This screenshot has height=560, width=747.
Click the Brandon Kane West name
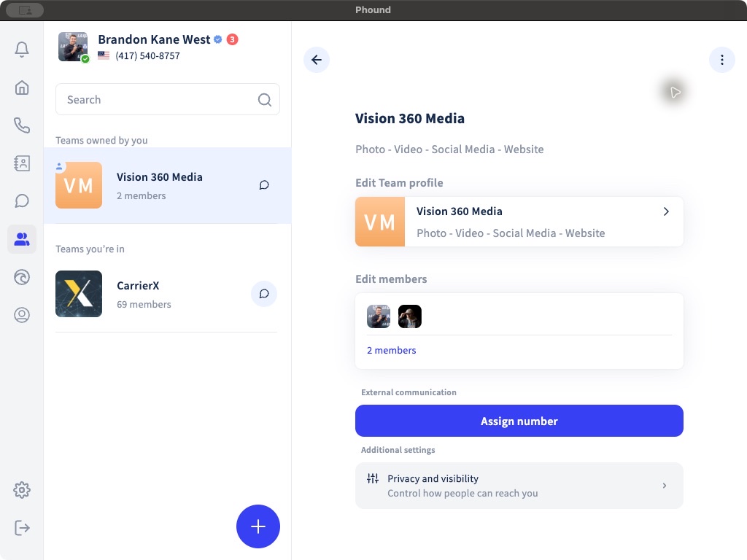click(x=154, y=39)
